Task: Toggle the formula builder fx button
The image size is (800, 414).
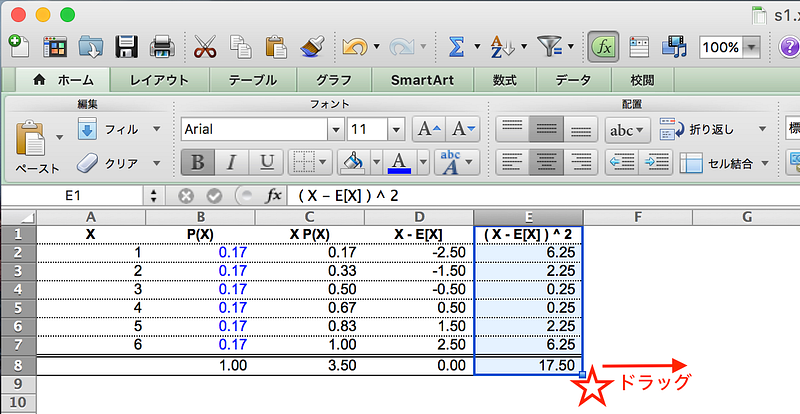Action: pos(603,47)
